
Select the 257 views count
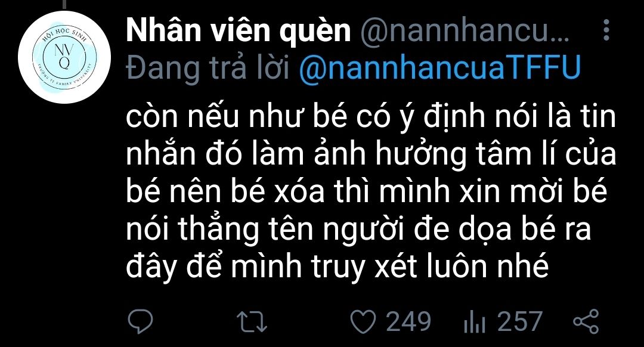click(520, 321)
